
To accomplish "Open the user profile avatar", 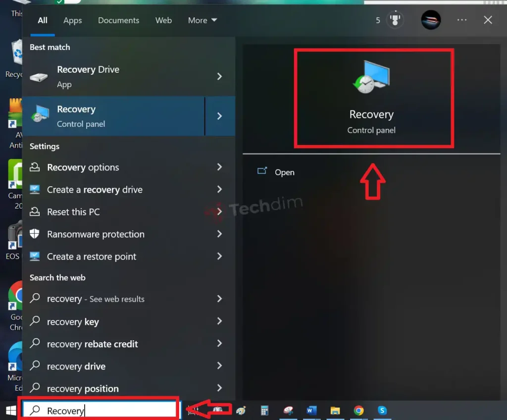I will [x=430, y=20].
